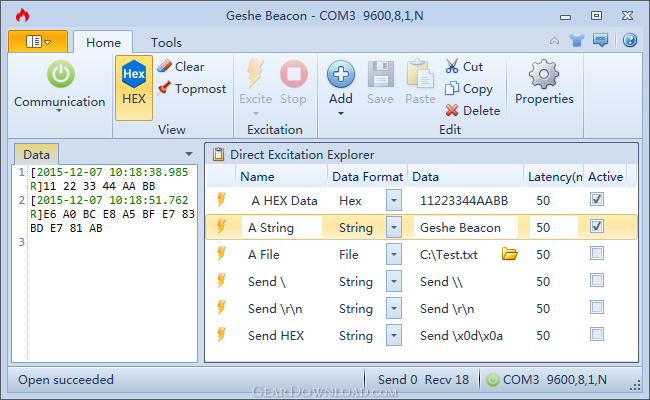Open Properties gear icon
Screen dimensions: 650x400
pyautogui.click(x=544, y=74)
